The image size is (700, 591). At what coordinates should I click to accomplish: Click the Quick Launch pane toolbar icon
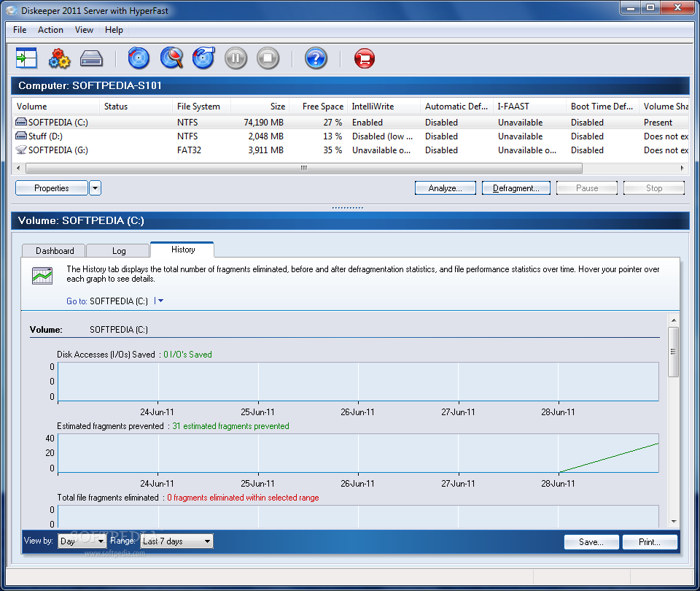coord(26,58)
